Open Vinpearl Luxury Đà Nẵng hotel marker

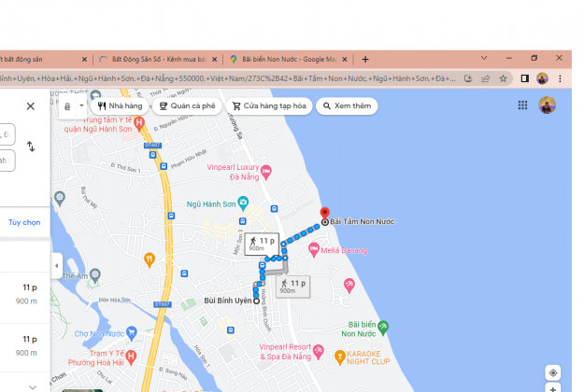pos(266,172)
